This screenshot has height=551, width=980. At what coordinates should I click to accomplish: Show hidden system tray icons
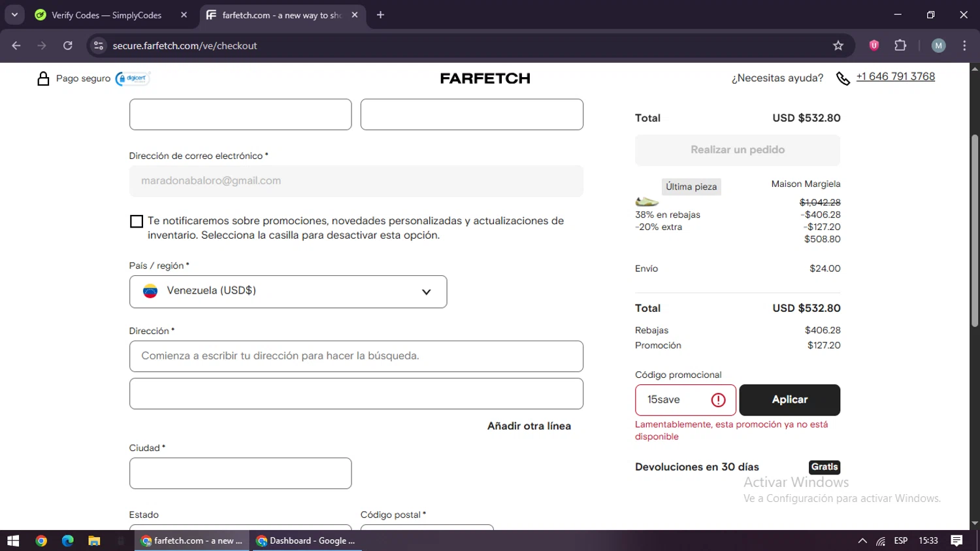tap(862, 541)
